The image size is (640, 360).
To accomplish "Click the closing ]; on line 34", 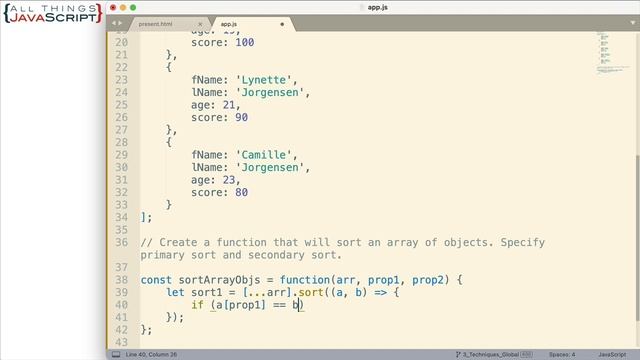I will (x=146, y=218).
